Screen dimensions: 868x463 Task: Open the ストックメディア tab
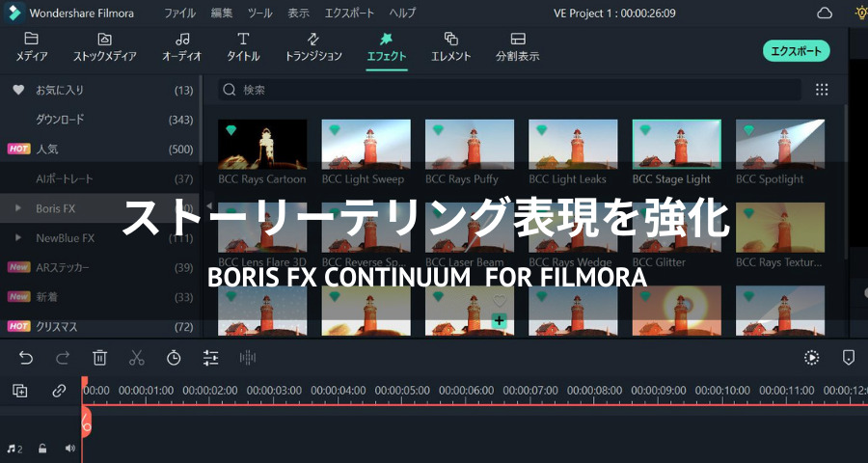(x=104, y=47)
